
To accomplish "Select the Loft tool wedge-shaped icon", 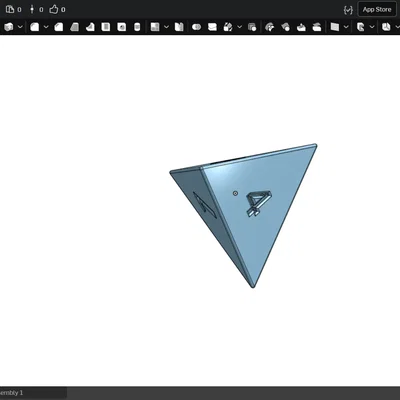I will click(x=90, y=27).
